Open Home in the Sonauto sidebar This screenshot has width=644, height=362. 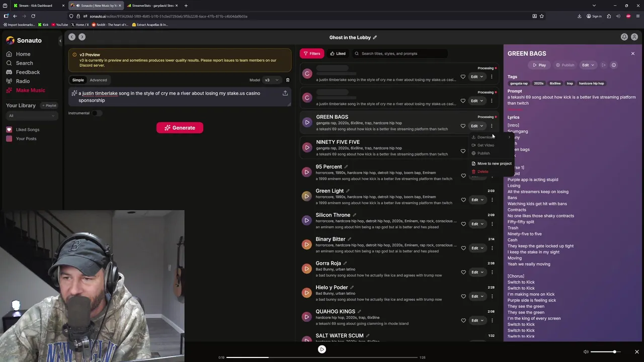coord(18,54)
